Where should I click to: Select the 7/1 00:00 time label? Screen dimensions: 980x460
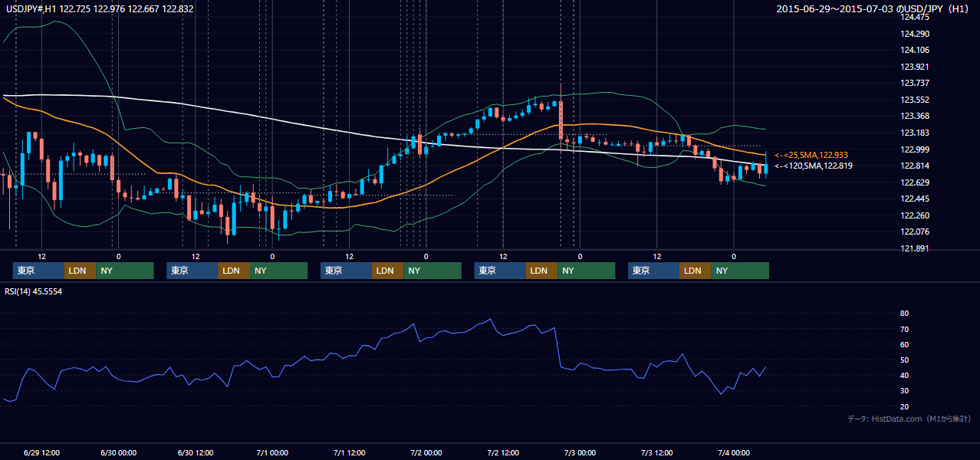click(x=272, y=452)
